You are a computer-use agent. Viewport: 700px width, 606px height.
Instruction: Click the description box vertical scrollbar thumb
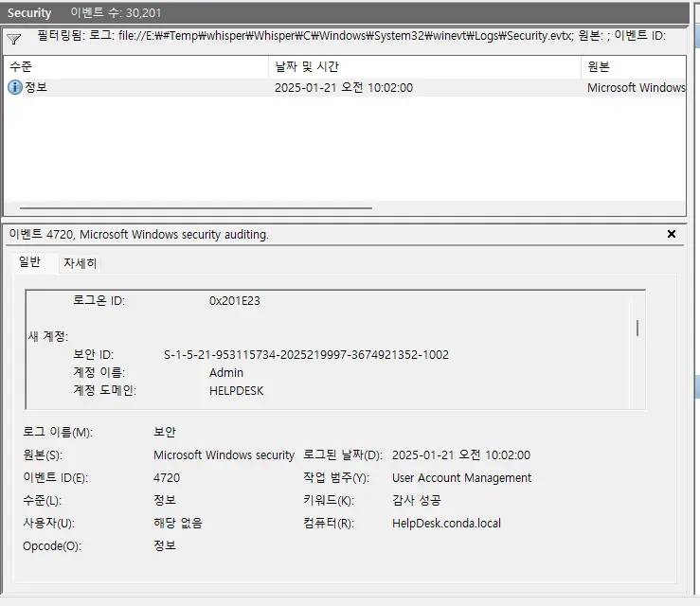pyautogui.click(x=637, y=328)
